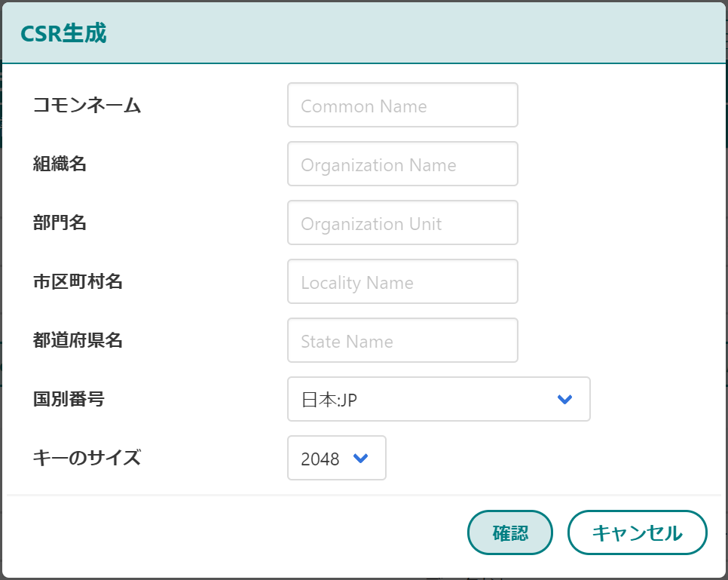
Task: Click the 都道府県名 label
Action: point(78,340)
